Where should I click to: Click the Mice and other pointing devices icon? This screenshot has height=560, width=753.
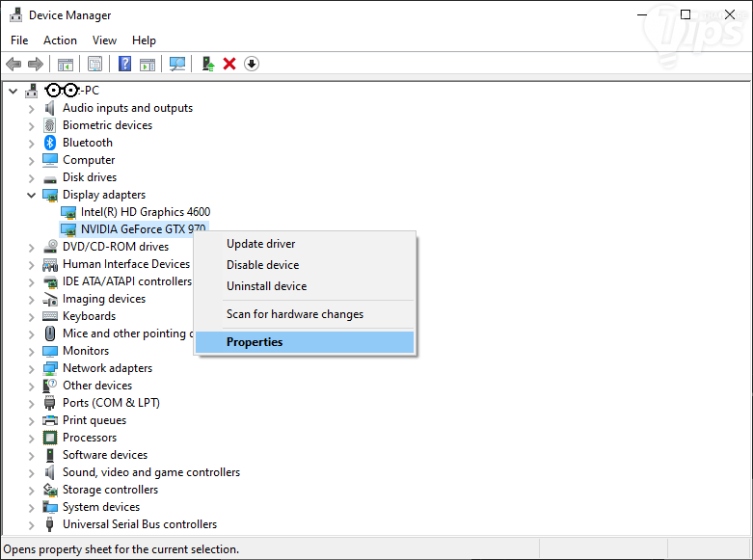50,333
